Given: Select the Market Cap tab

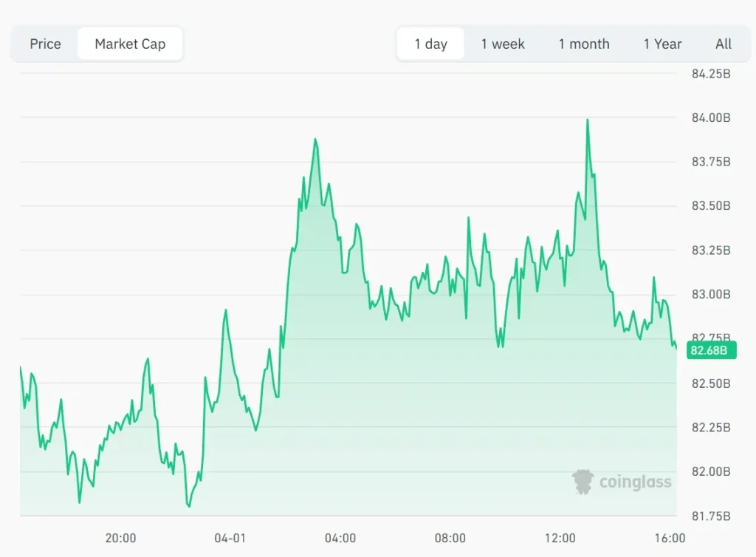Looking at the screenshot, I should pos(130,44).
